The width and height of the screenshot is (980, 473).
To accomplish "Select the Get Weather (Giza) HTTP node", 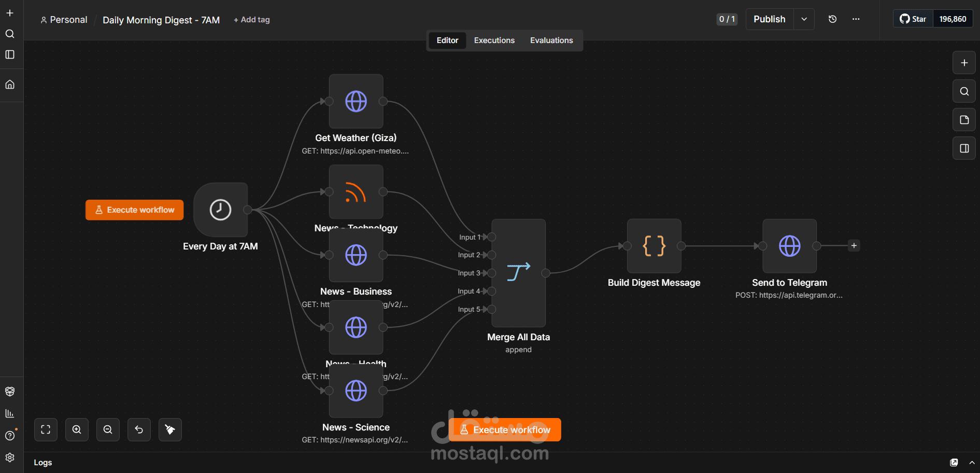I will (x=356, y=101).
